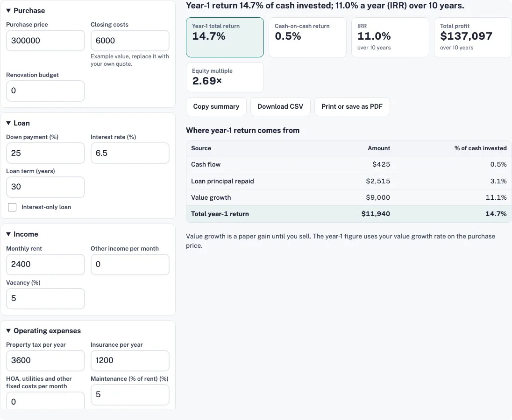Click the Cash flow row label
The height and width of the screenshot is (420, 512).
(x=206, y=164)
